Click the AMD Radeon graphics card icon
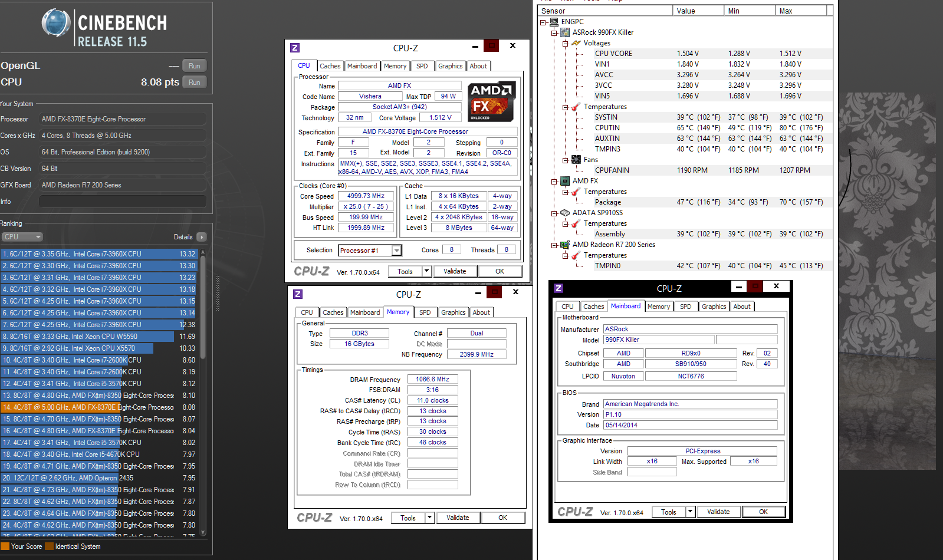The height and width of the screenshot is (560, 943). pos(565,245)
